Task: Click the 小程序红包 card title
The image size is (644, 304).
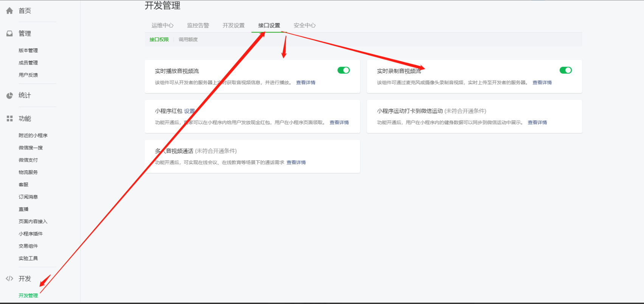Action: [169, 111]
